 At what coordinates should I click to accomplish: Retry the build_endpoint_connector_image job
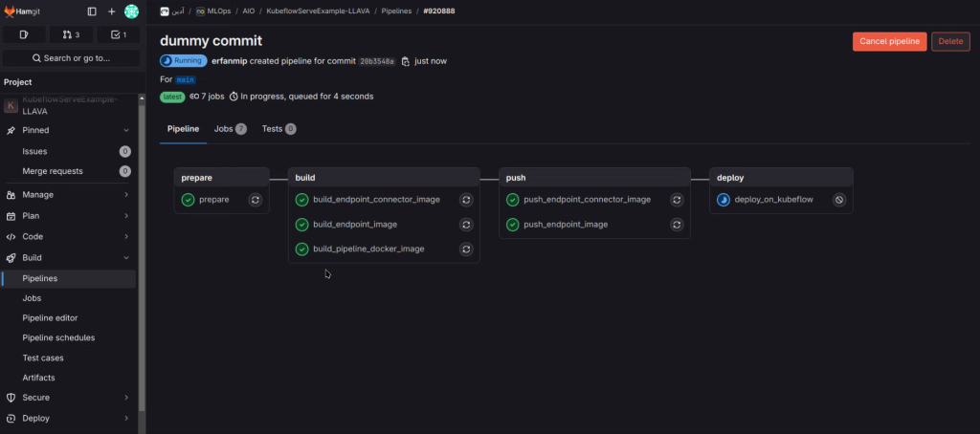(466, 200)
